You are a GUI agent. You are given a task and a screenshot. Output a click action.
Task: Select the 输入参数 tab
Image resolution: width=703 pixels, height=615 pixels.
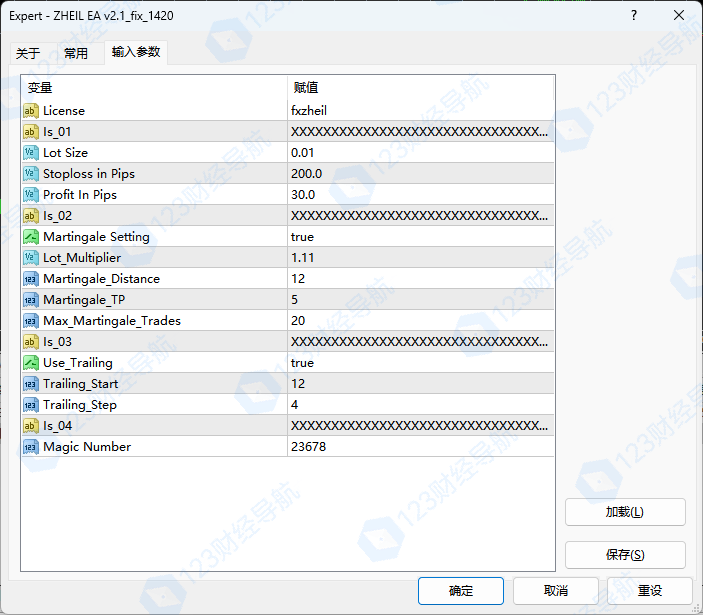pyautogui.click(x=136, y=52)
